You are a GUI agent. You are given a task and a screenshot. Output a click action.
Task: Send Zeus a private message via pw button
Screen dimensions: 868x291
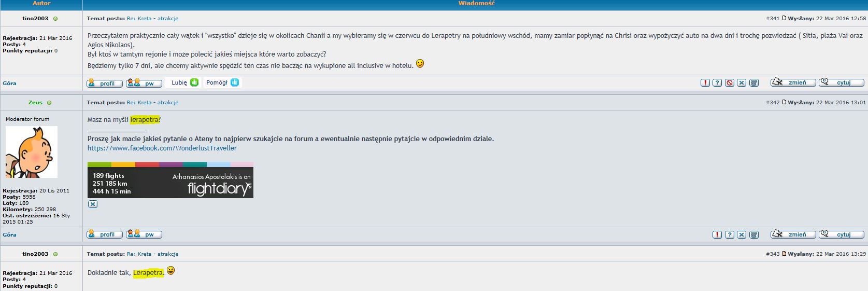144,234
